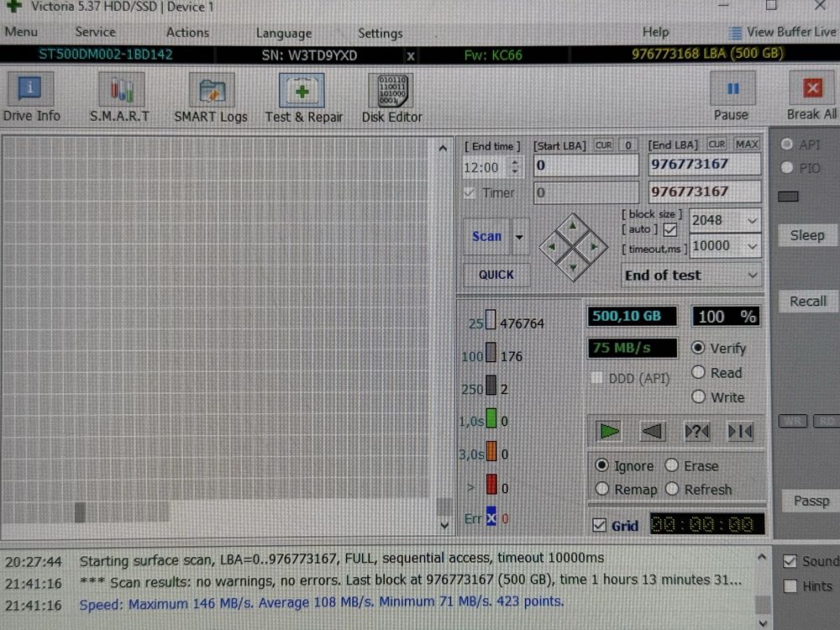
Task: Open the Settings menu
Action: [x=380, y=34]
